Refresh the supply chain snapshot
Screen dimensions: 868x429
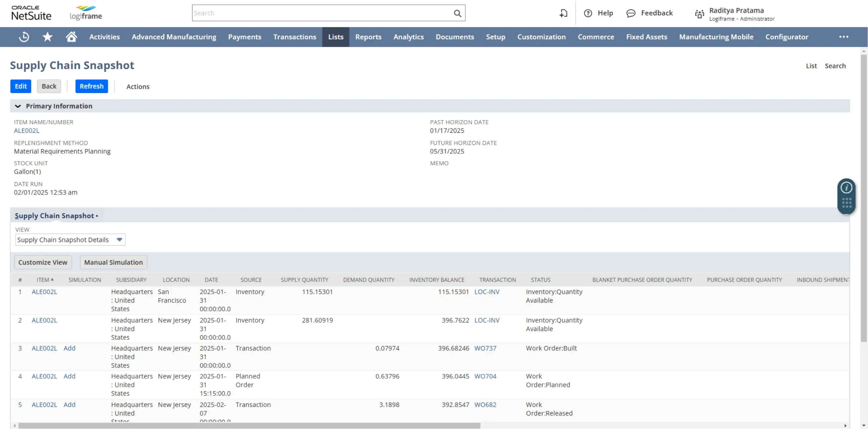pyautogui.click(x=91, y=86)
